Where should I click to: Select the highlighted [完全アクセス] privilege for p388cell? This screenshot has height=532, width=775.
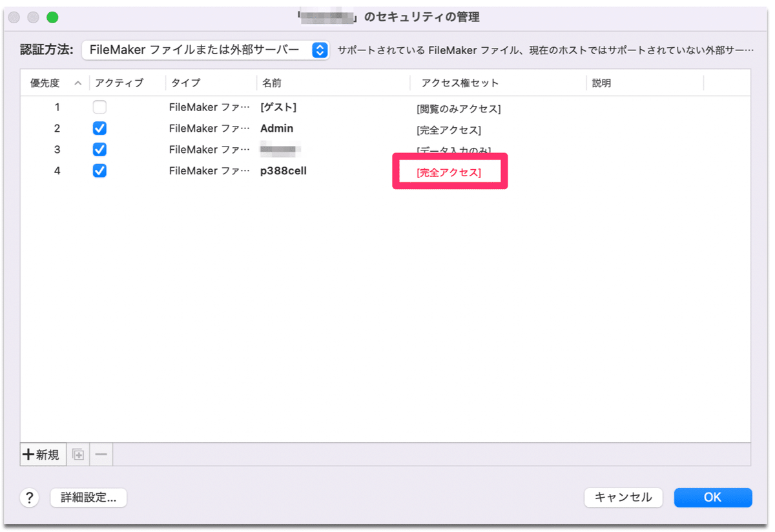coord(449,170)
